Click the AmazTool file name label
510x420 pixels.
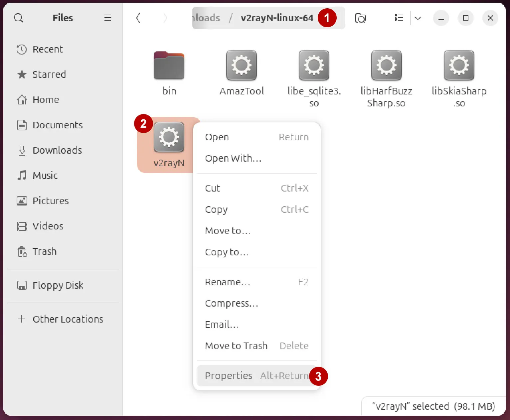(242, 91)
